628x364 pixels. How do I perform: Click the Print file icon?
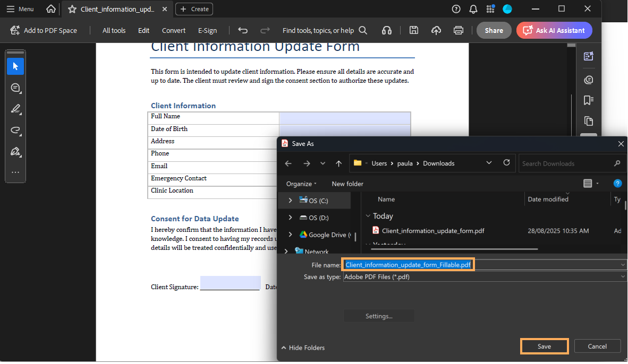click(459, 30)
